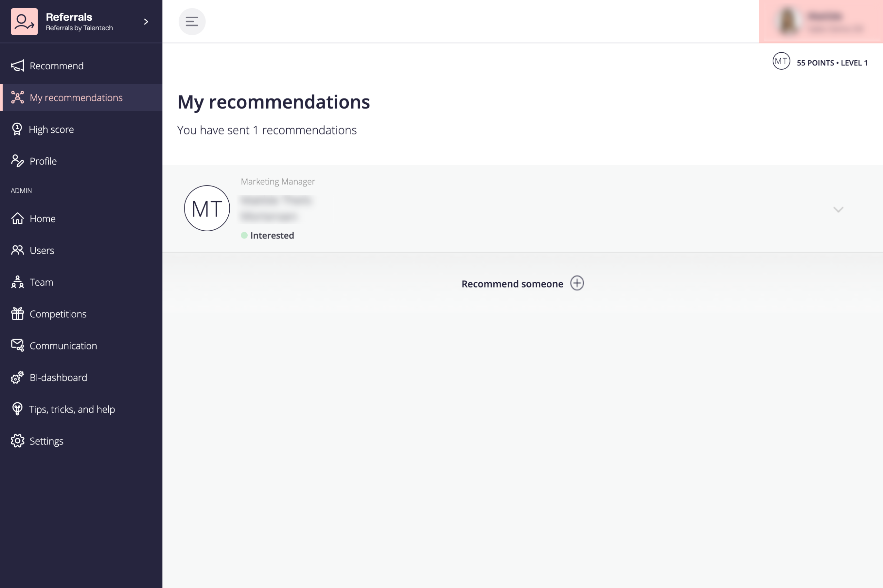883x588 pixels.
Task: Click the MT avatar in recommendation card
Action: coord(207,208)
